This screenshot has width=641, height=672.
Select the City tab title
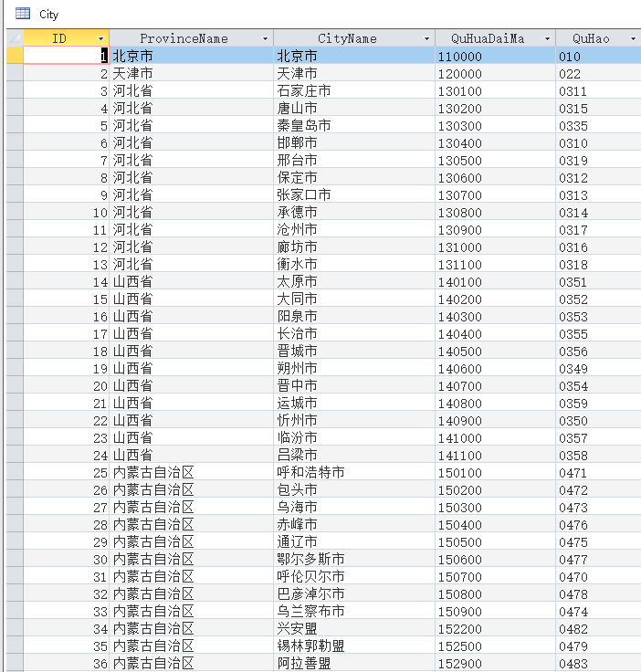[x=48, y=15]
